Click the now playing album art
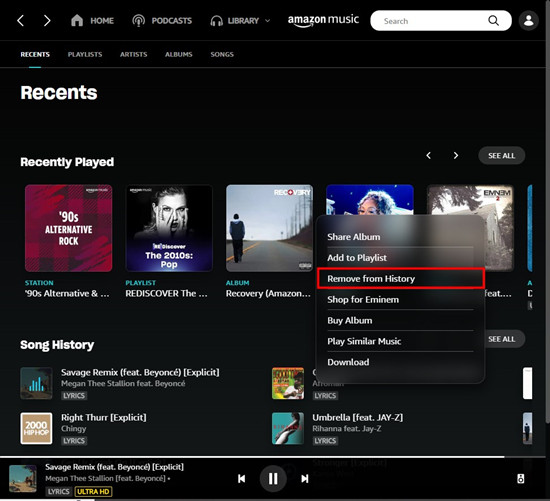 point(23,479)
